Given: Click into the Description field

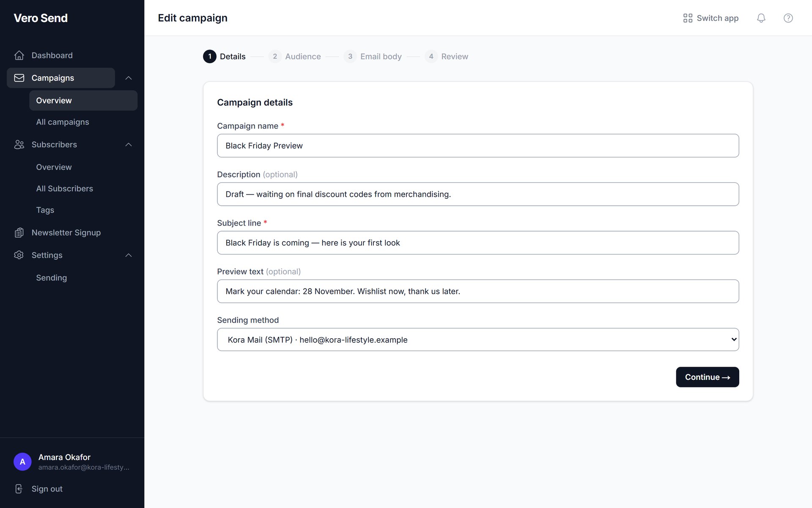Looking at the screenshot, I should point(478,194).
